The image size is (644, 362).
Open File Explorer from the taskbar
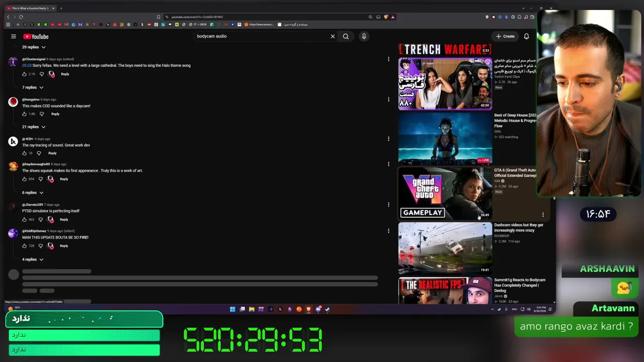click(x=252, y=309)
